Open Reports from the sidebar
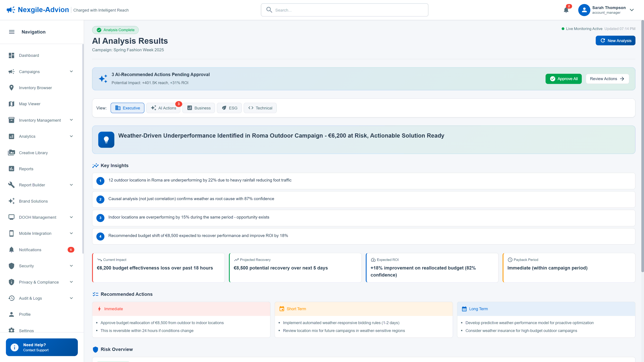Image resolution: width=644 pixels, height=362 pixels. coord(26,169)
